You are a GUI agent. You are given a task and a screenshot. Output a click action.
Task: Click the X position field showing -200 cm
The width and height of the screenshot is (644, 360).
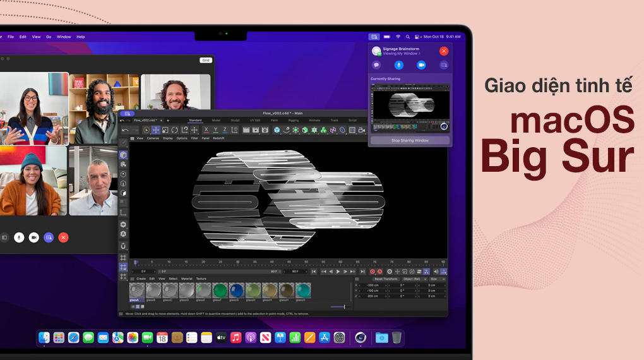pyautogui.click(x=373, y=285)
